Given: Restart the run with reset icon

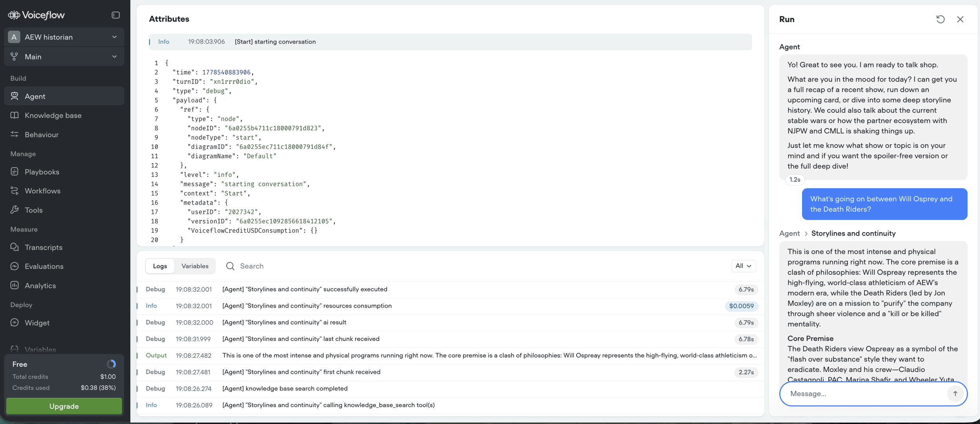Looking at the screenshot, I should pos(940,19).
